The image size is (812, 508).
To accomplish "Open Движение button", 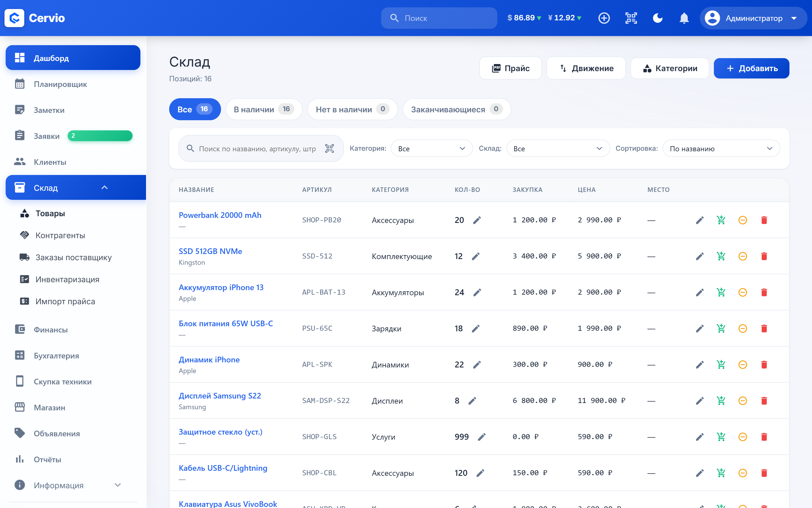I will click(586, 68).
